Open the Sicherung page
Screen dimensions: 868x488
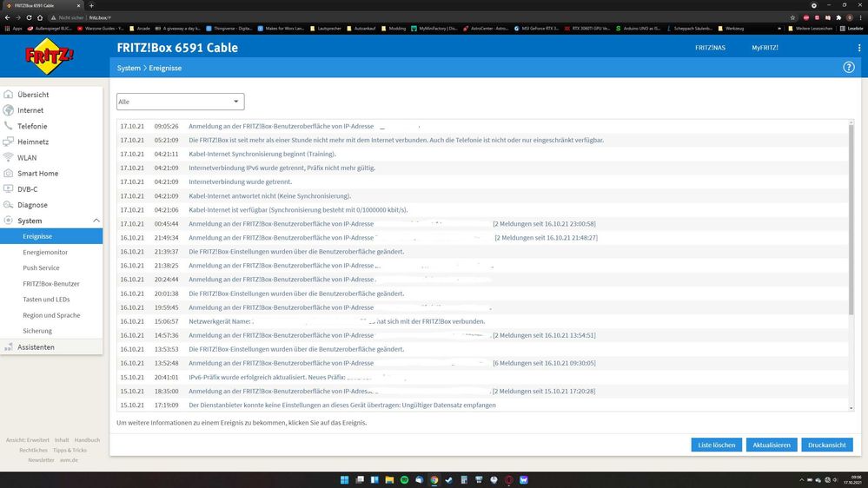(37, 331)
